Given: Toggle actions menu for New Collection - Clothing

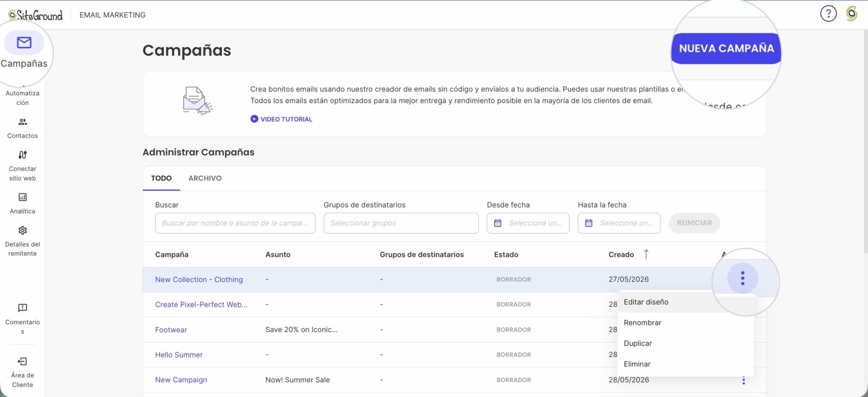Looking at the screenshot, I should coord(742,278).
